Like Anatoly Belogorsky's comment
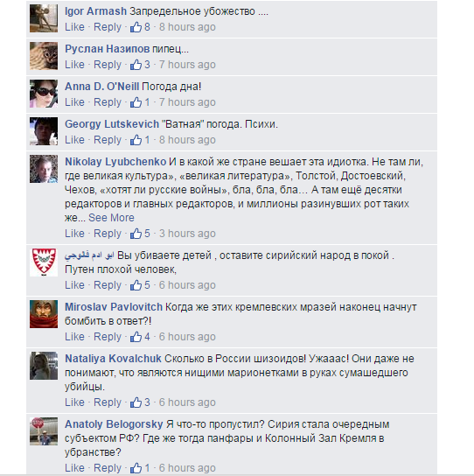The width and height of the screenshot is (474, 476). (74, 468)
